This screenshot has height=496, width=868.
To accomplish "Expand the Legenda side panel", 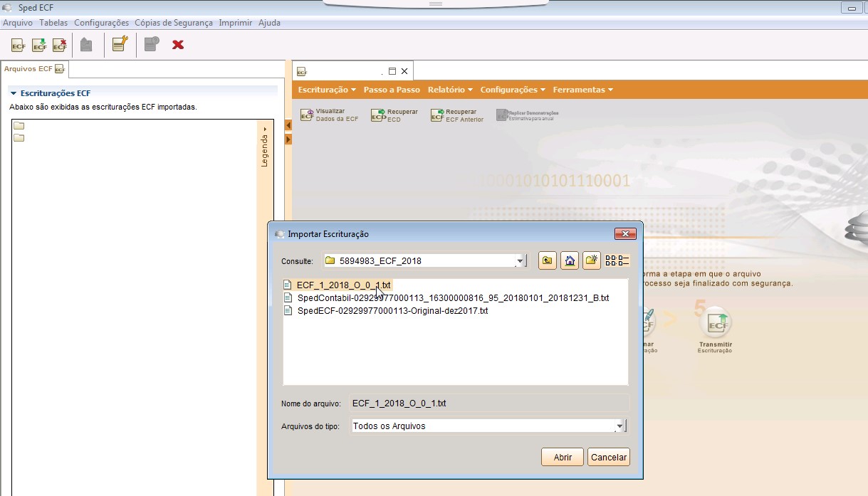I will [264, 147].
